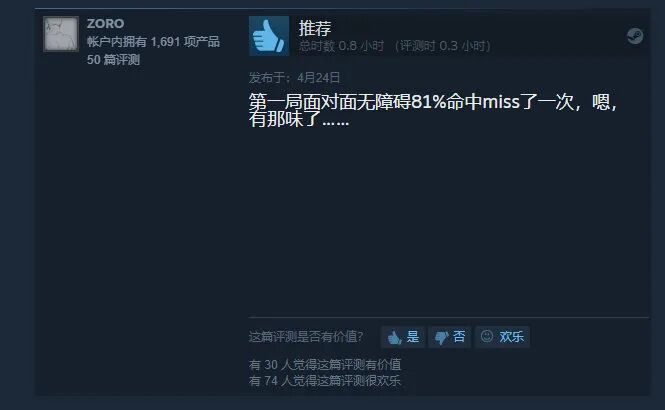Vote 是 to mark review helpful

pyautogui.click(x=403, y=337)
